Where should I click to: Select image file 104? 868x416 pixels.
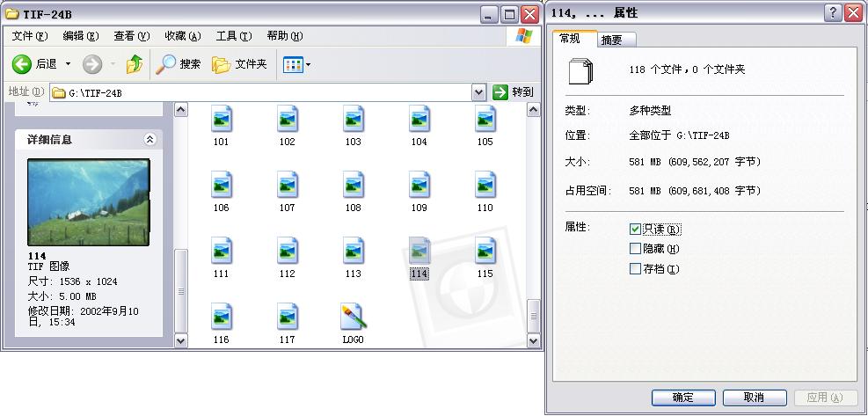tap(419, 125)
